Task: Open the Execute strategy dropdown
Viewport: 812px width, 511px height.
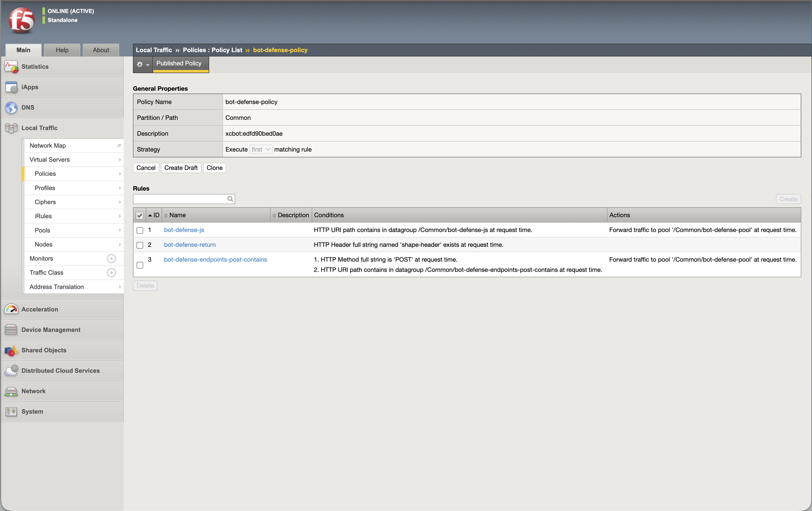Action: [x=261, y=149]
